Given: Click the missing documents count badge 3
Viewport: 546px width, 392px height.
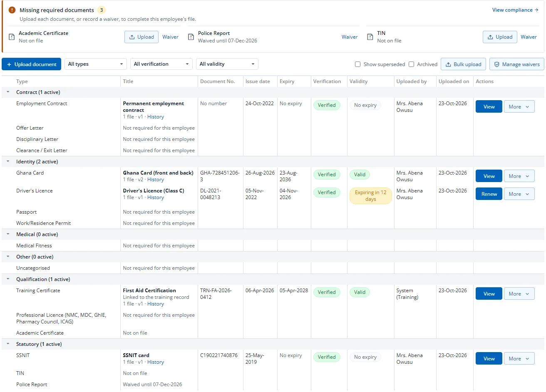Looking at the screenshot, I should click(x=102, y=10).
